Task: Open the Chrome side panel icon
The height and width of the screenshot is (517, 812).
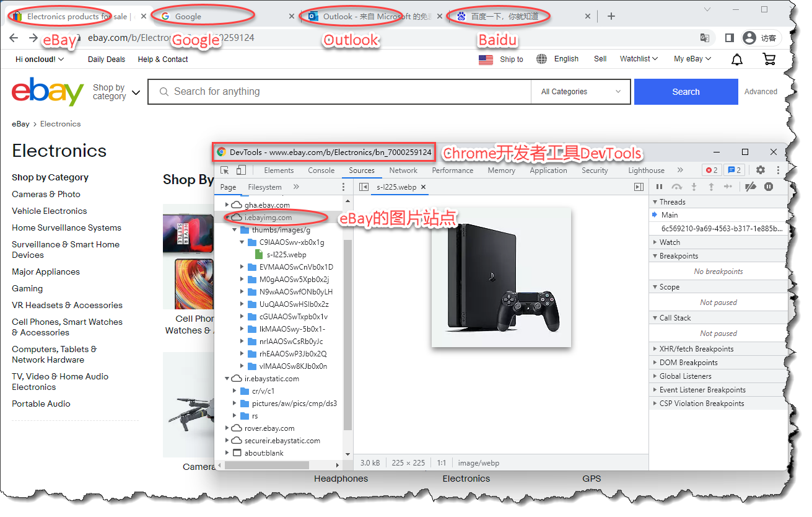Action: (729, 38)
